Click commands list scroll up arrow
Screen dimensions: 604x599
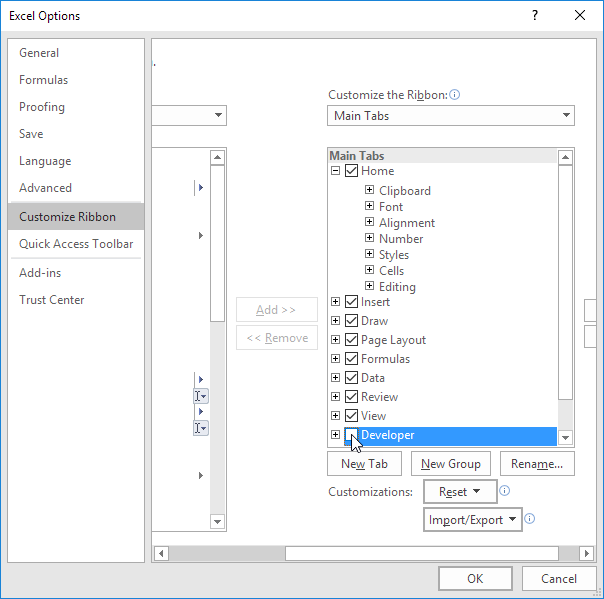[217, 157]
